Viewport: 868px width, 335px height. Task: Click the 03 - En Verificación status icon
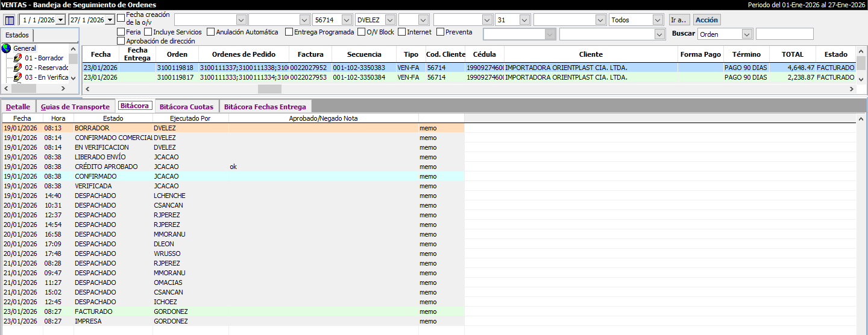click(x=17, y=78)
